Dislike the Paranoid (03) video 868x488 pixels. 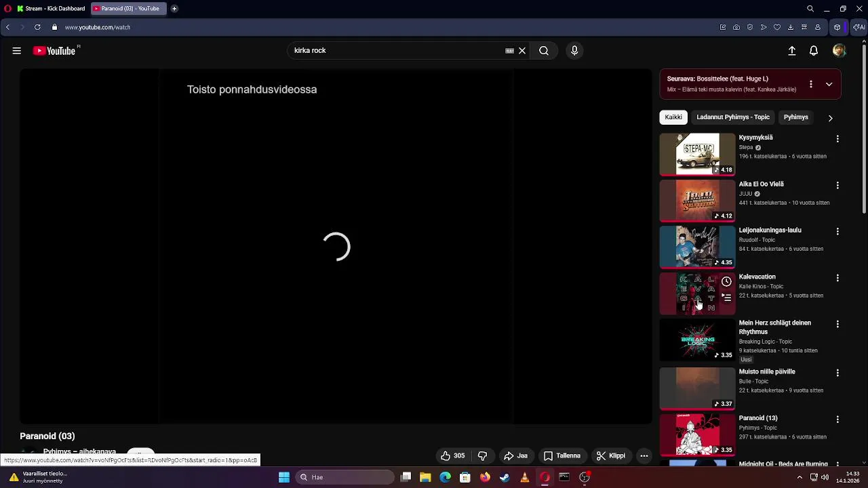(483, 455)
